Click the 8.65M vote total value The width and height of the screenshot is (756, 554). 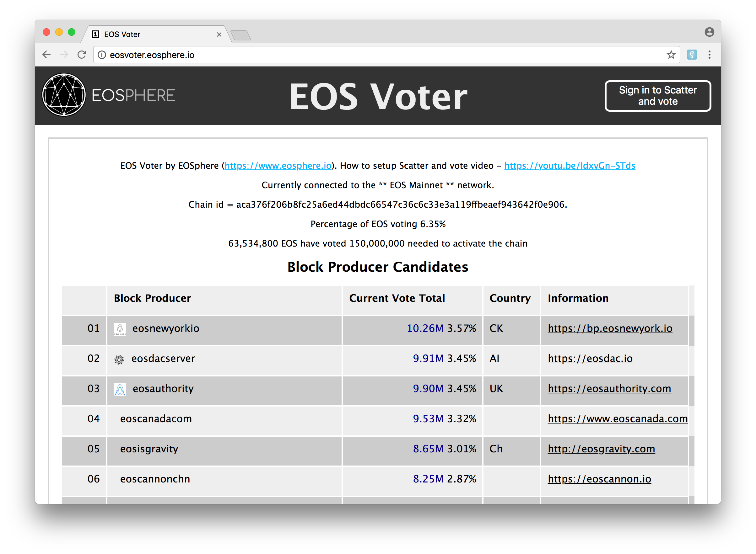click(x=428, y=449)
